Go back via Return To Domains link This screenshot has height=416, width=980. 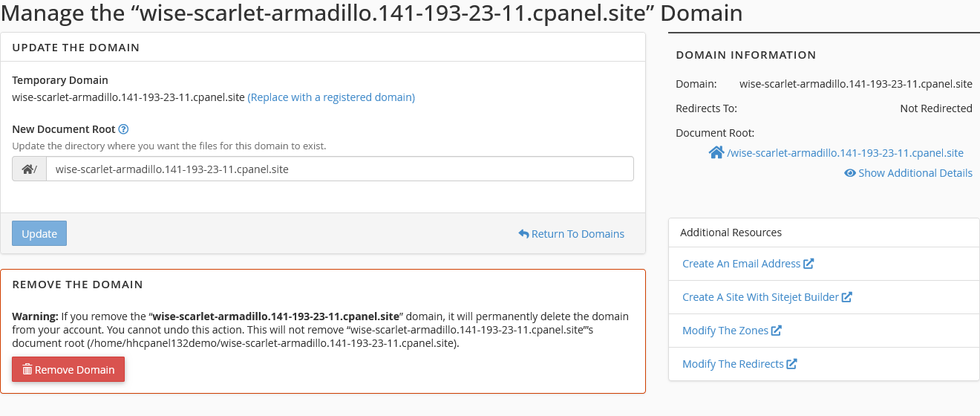coord(578,234)
